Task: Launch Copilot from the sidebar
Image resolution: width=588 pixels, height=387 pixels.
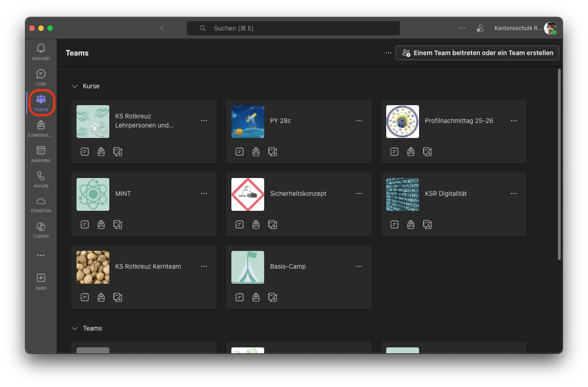Action: coord(41,230)
